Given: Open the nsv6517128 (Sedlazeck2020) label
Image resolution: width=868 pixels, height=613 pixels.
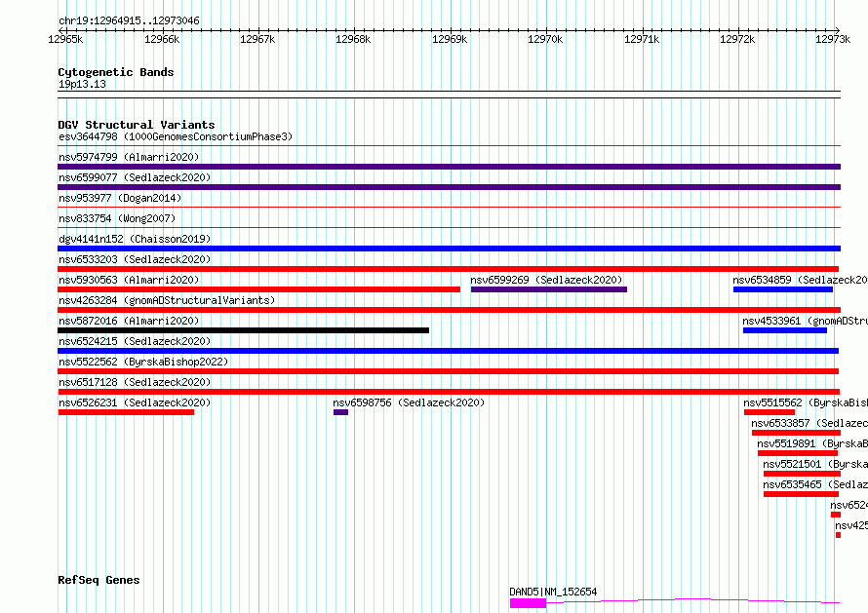Looking at the screenshot, I should [135, 382].
